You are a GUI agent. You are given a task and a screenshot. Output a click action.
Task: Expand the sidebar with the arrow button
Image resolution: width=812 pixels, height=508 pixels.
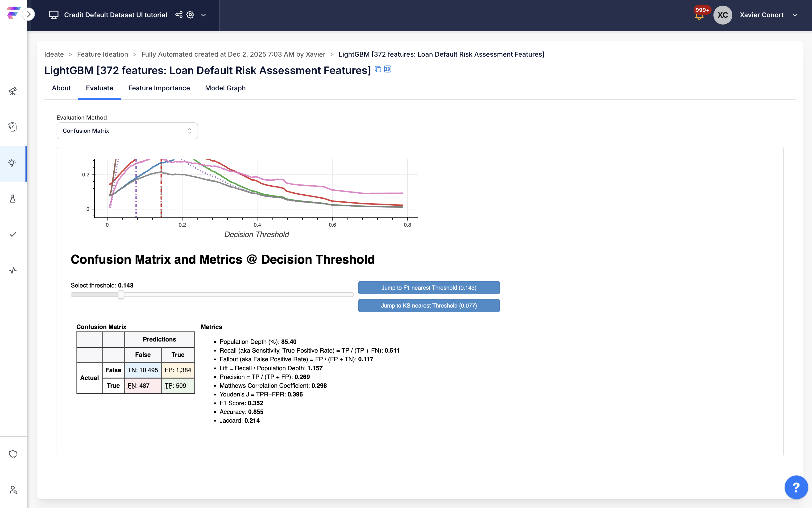tap(29, 14)
